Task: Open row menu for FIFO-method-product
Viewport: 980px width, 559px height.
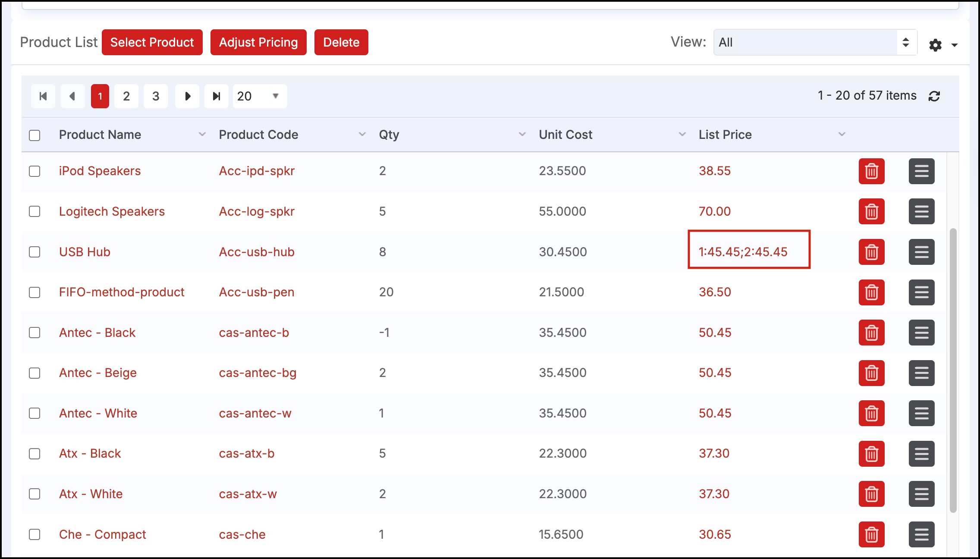Action: (x=921, y=292)
